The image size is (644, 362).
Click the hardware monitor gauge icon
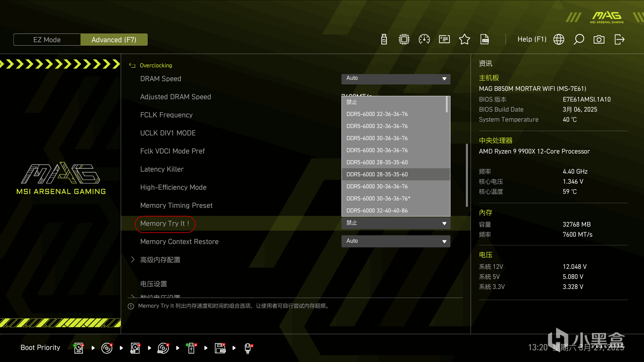[x=424, y=40]
